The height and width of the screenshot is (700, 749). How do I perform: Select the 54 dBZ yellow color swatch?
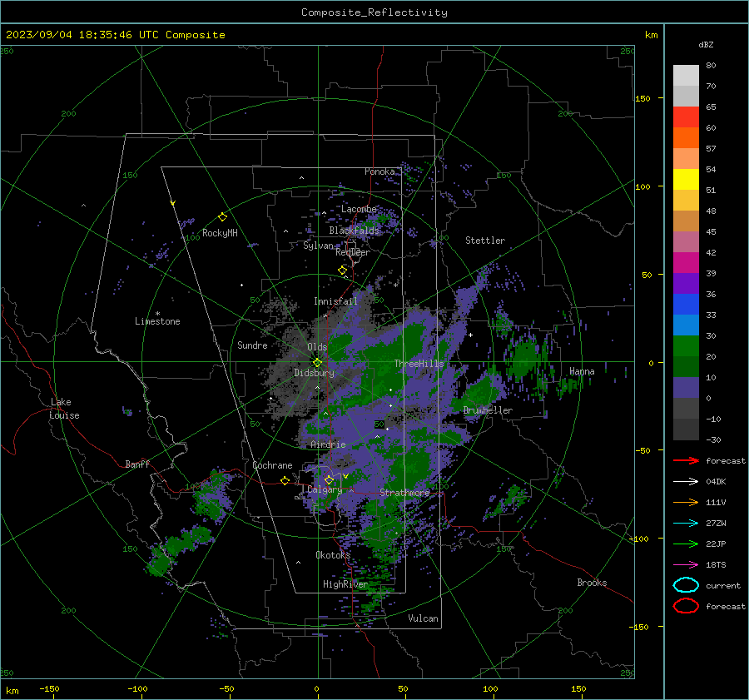click(686, 179)
